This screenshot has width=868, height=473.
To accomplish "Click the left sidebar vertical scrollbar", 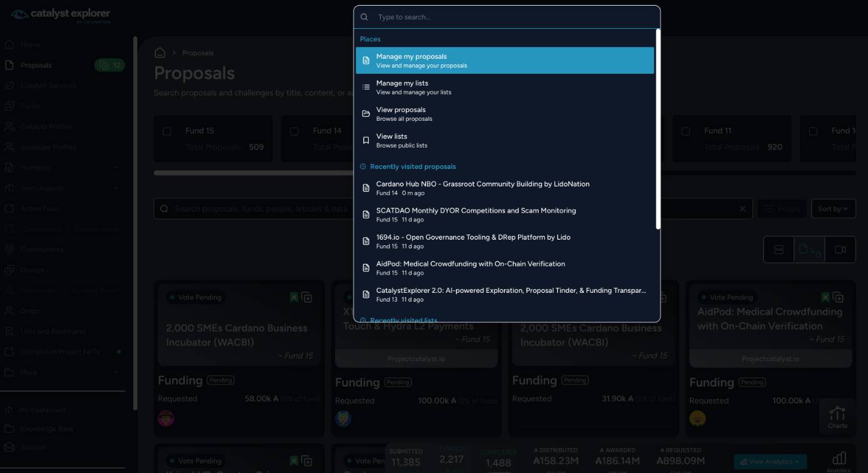I will click(135, 223).
